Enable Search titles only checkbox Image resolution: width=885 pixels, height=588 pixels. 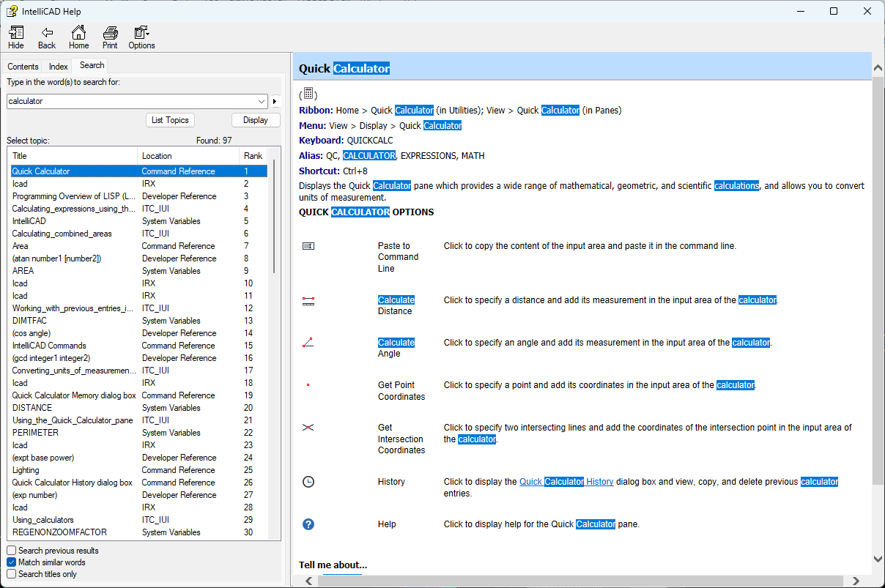(11, 574)
